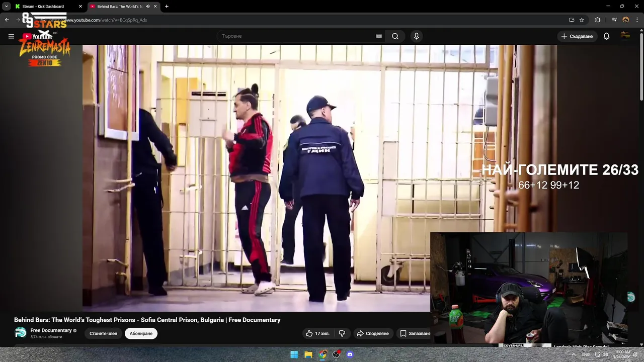Open the on-screen keyboard in search box
This screenshot has height=362, width=644.
click(x=379, y=36)
